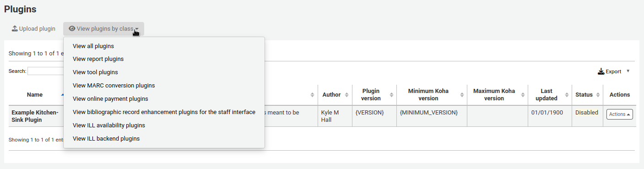
Task: Sort by Maximum Koha version column
Action: pos(497,95)
